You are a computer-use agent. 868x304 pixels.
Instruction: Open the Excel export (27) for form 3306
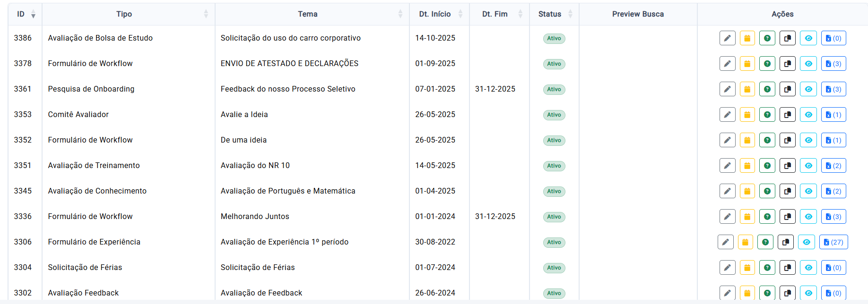point(833,242)
